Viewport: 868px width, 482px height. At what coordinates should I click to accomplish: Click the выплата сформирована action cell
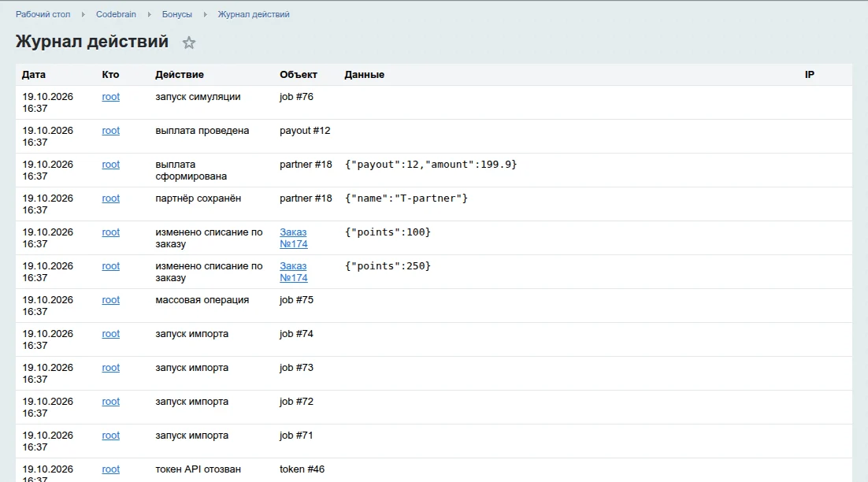(191, 170)
